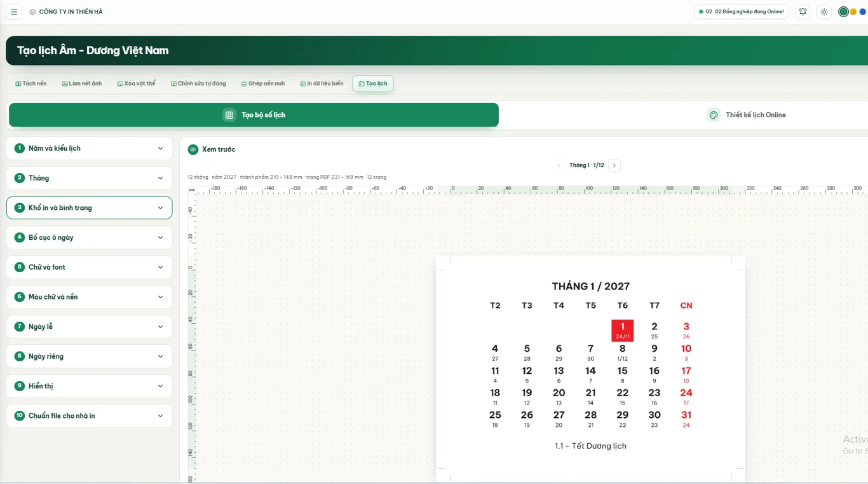The height and width of the screenshot is (484, 868).
Task: Go to the next month page arrow
Action: 614,165
